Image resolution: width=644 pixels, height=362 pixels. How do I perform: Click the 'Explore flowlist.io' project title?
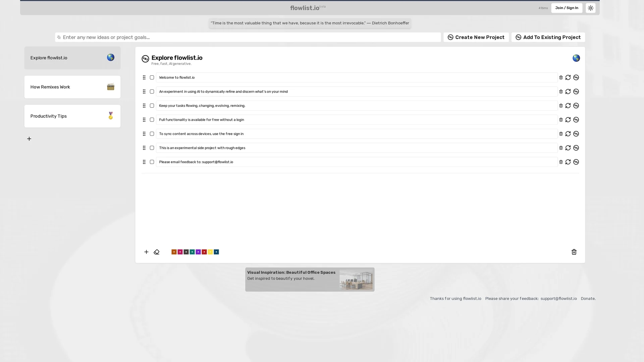tap(177, 58)
